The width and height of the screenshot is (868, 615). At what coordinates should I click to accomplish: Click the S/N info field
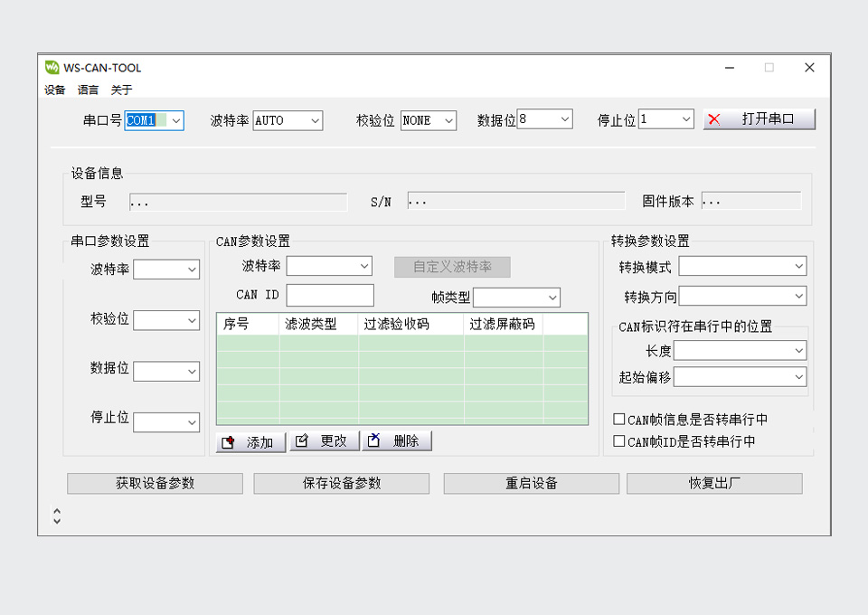coord(516,201)
